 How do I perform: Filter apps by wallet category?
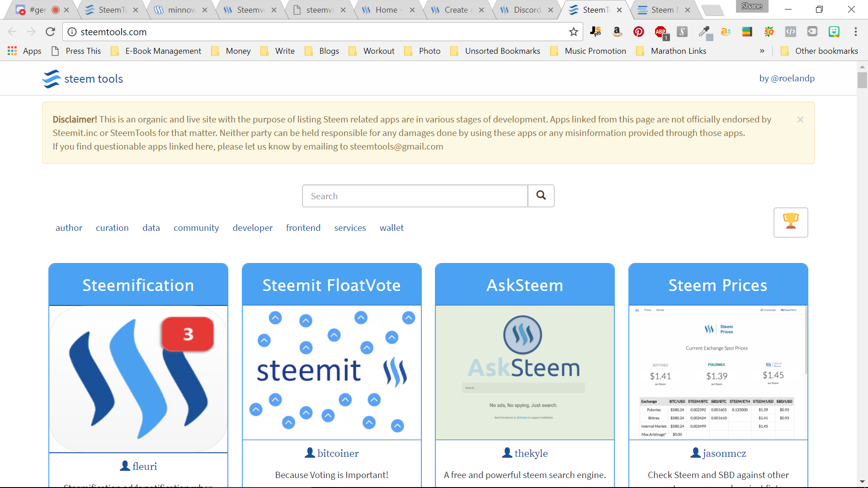click(x=392, y=228)
